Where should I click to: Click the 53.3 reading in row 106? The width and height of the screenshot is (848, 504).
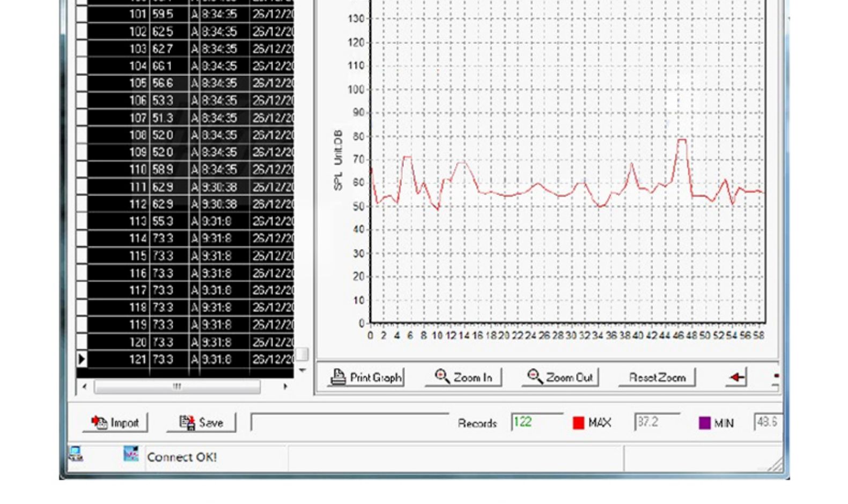(163, 100)
